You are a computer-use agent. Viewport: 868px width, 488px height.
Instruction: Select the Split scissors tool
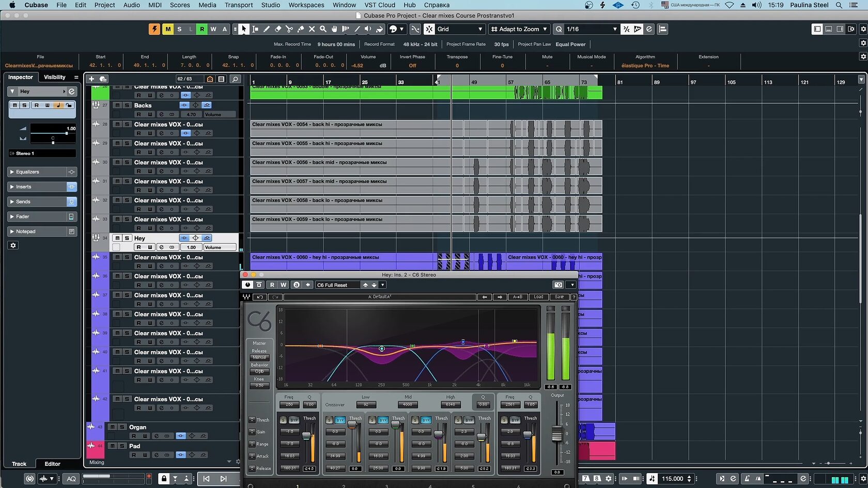pos(289,29)
